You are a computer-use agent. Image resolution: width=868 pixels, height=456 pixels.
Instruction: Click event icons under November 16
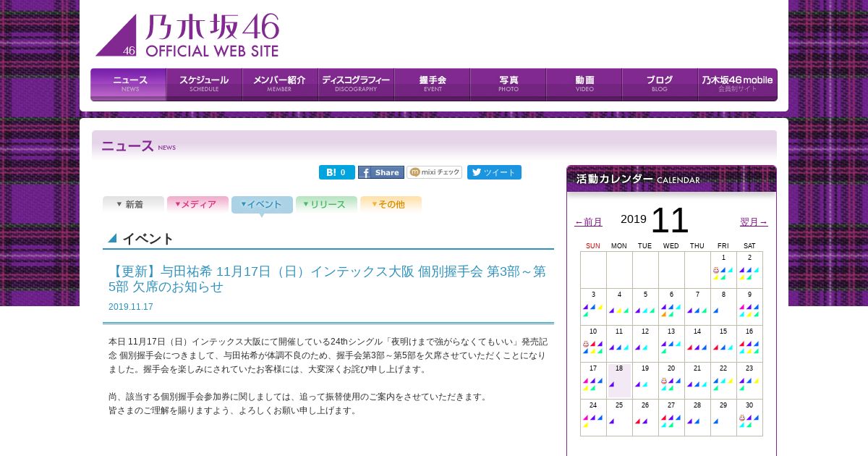[749, 347]
